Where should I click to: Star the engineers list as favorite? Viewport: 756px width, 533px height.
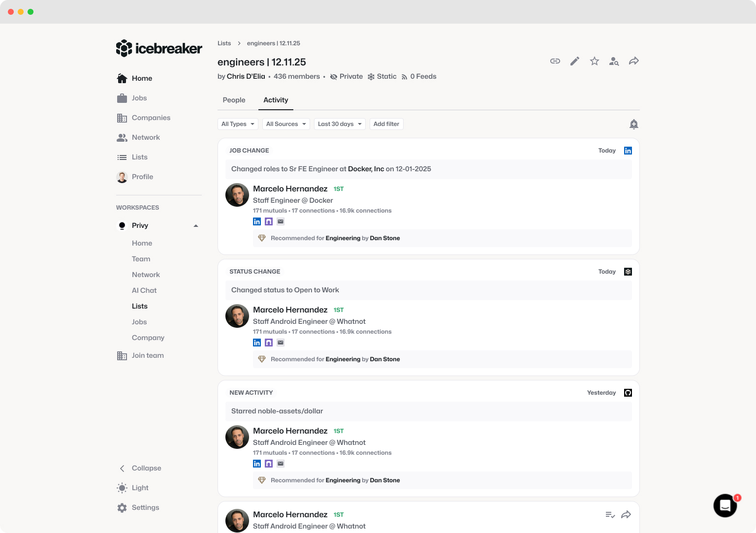(x=595, y=61)
